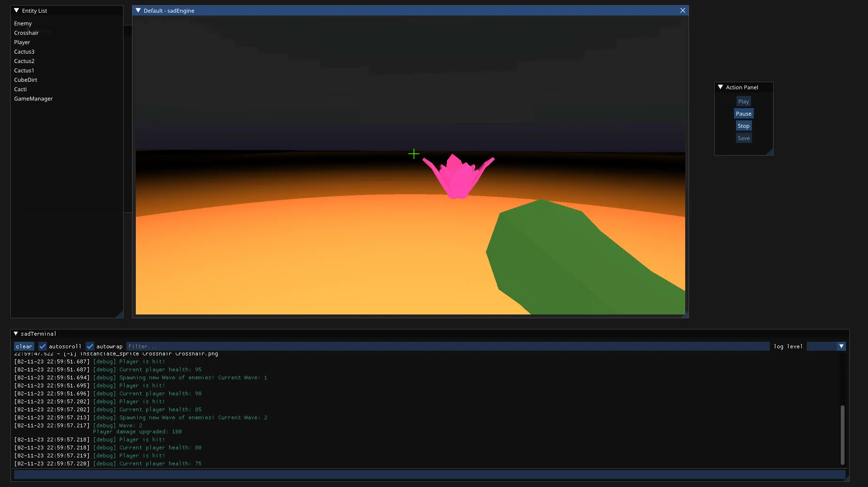Screen dimensions: 868x487
Task: Select the CubeDirt entity
Action: 25,80
